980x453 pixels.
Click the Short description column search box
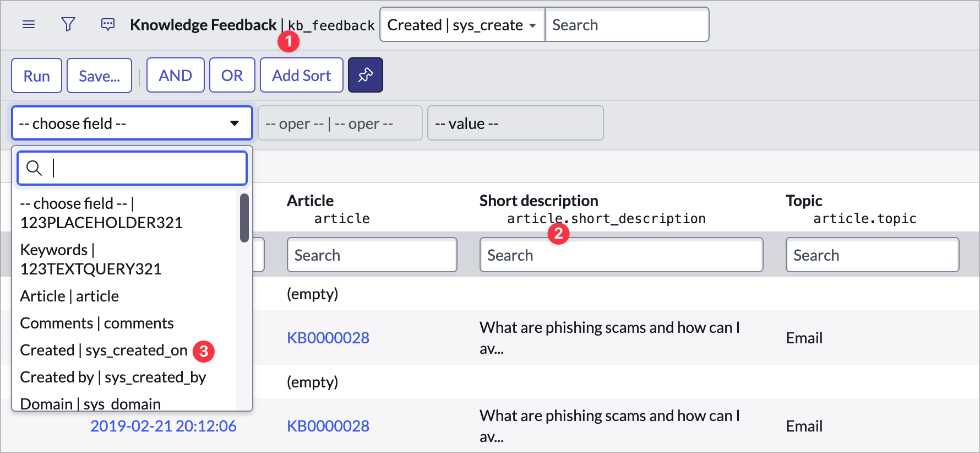[x=620, y=255]
